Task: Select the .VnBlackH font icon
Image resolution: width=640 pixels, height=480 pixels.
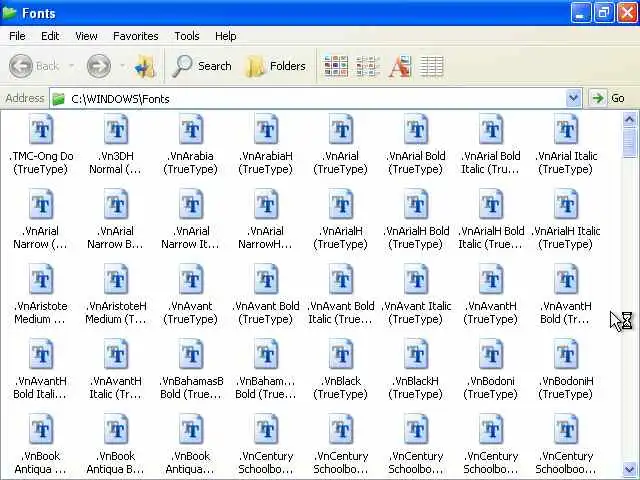Action: click(416, 354)
